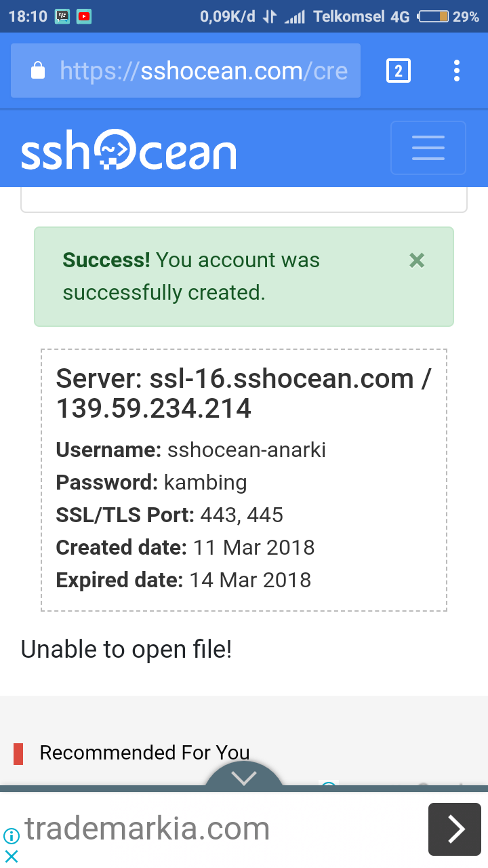Click the password value kambing
The width and height of the screenshot is (488, 868).
pyautogui.click(x=205, y=482)
